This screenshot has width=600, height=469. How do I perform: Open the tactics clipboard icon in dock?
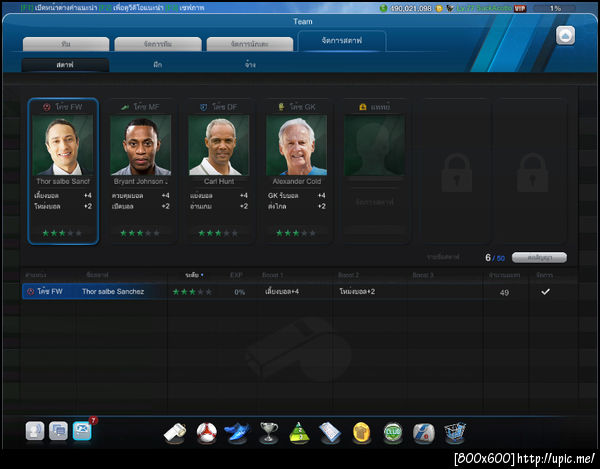tap(330, 433)
